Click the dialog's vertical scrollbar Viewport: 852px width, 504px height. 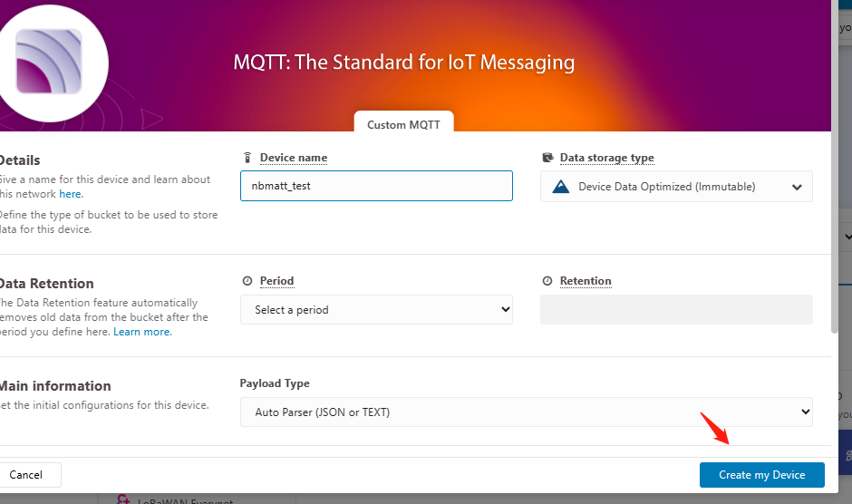835,167
